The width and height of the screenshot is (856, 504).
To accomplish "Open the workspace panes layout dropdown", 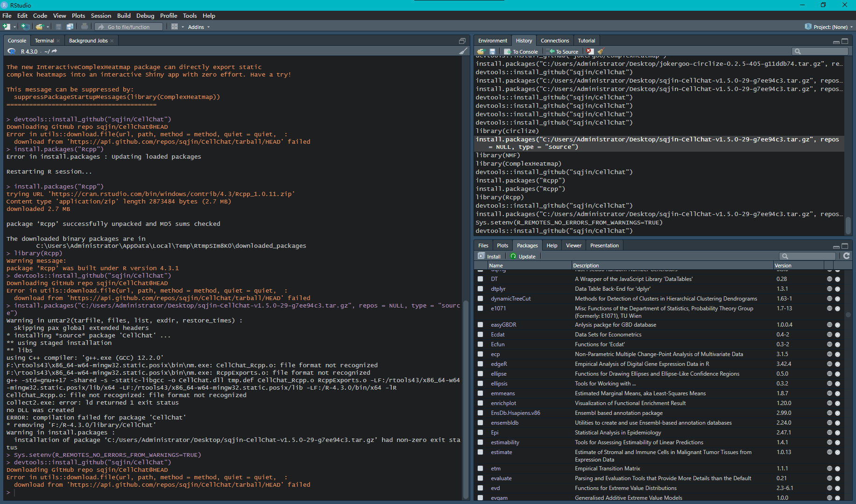I will 182,27.
